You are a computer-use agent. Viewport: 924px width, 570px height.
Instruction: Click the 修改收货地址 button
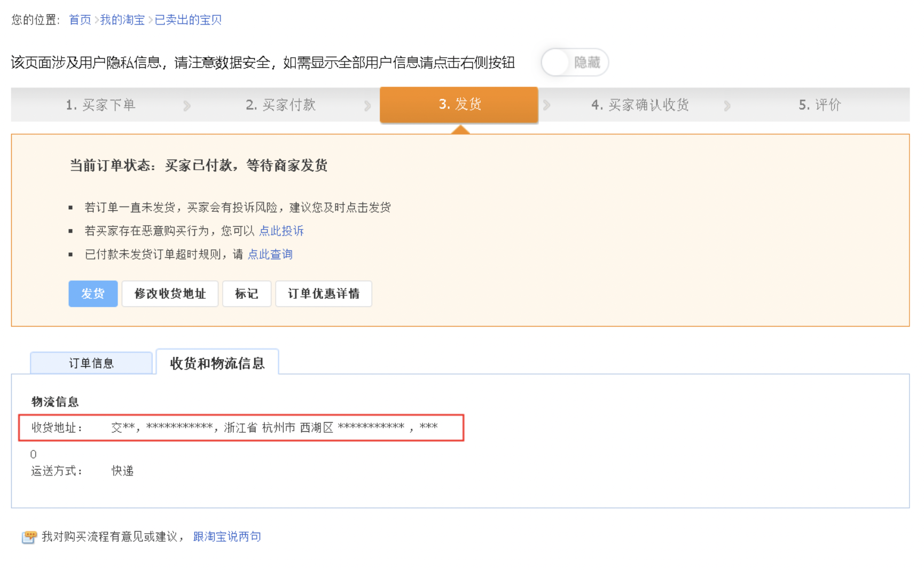[170, 294]
